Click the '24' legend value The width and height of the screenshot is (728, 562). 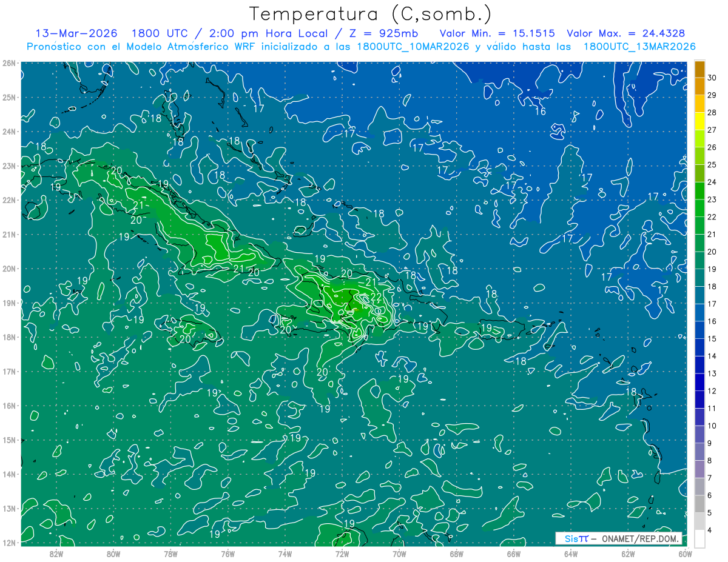(x=712, y=182)
